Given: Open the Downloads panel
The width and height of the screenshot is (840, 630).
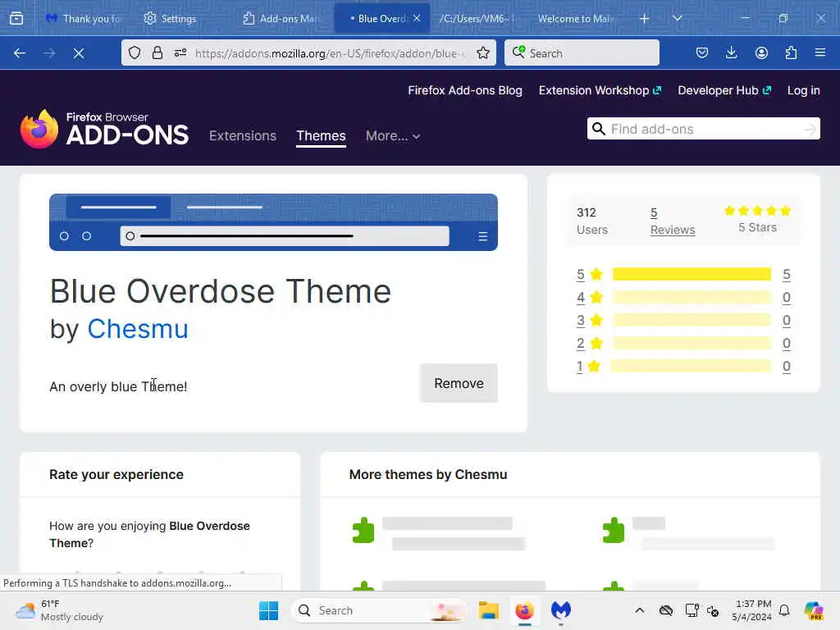Looking at the screenshot, I should (x=731, y=52).
